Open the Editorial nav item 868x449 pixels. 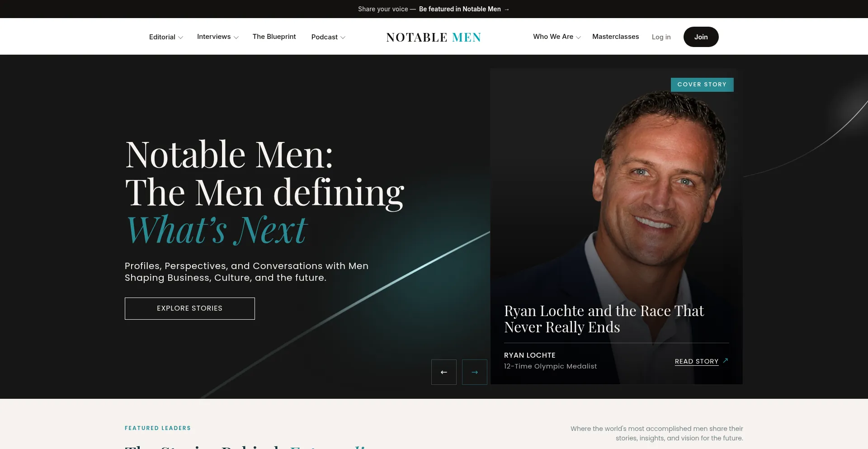coord(162,37)
